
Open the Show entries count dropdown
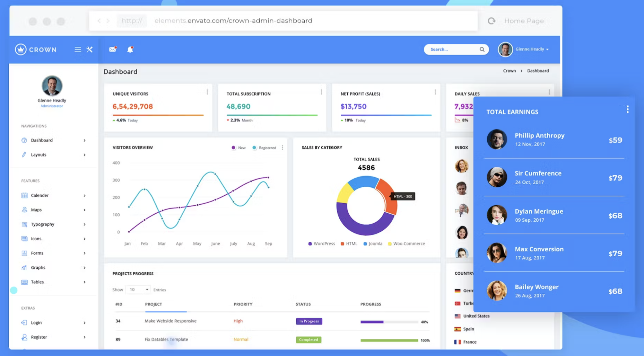pos(138,290)
